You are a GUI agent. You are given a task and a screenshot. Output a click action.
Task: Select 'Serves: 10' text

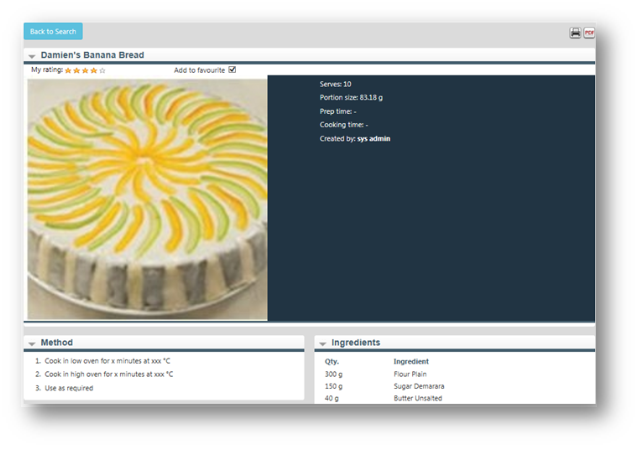tap(335, 84)
